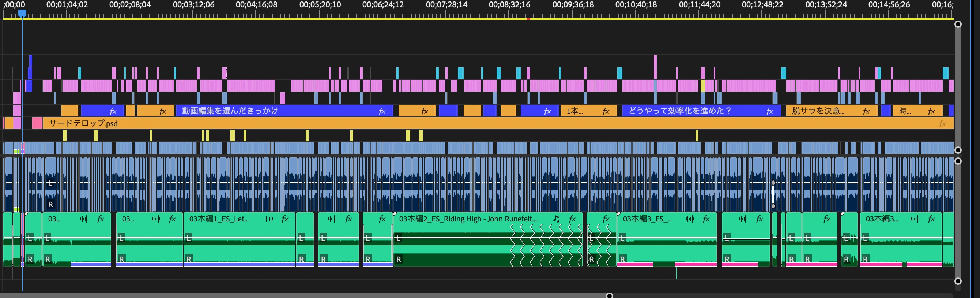Click fx badge on 脱サラを決意 clip

tap(866, 111)
